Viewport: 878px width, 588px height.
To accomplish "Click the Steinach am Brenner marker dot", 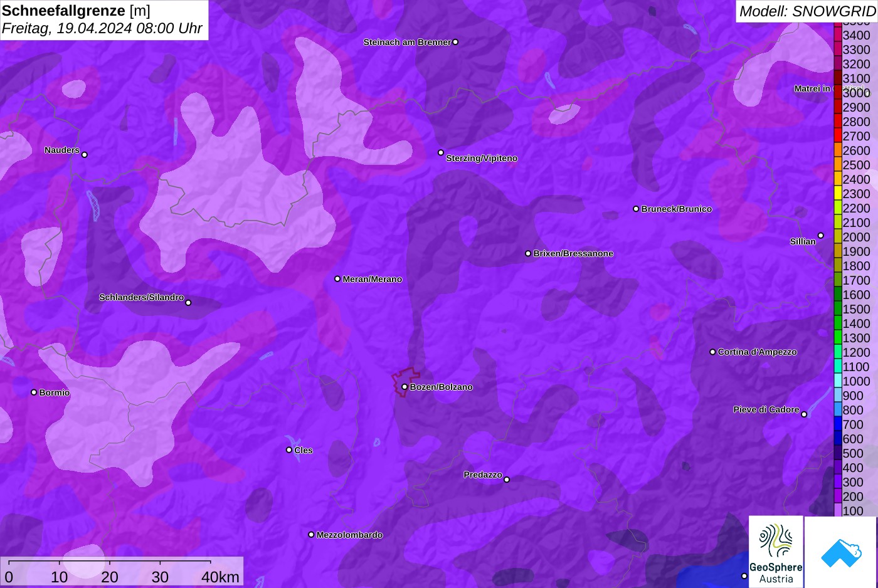I will point(455,42).
